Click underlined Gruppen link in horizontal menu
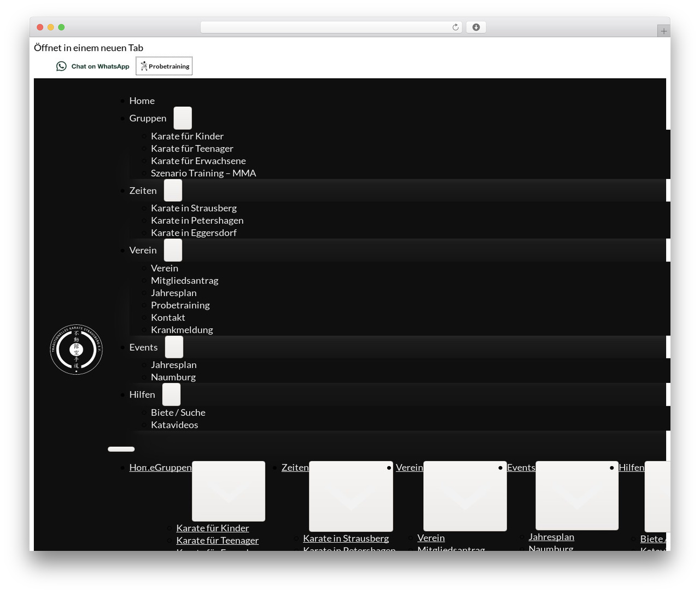Viewport: 700px width, 593px height. click(x=173, y=467)
